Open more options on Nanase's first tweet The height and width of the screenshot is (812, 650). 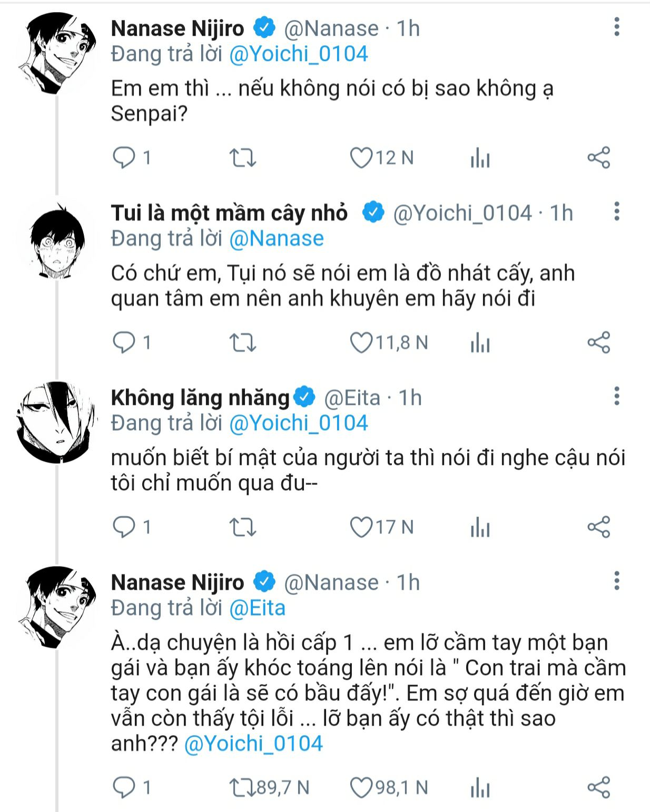(x=617, y=27)
